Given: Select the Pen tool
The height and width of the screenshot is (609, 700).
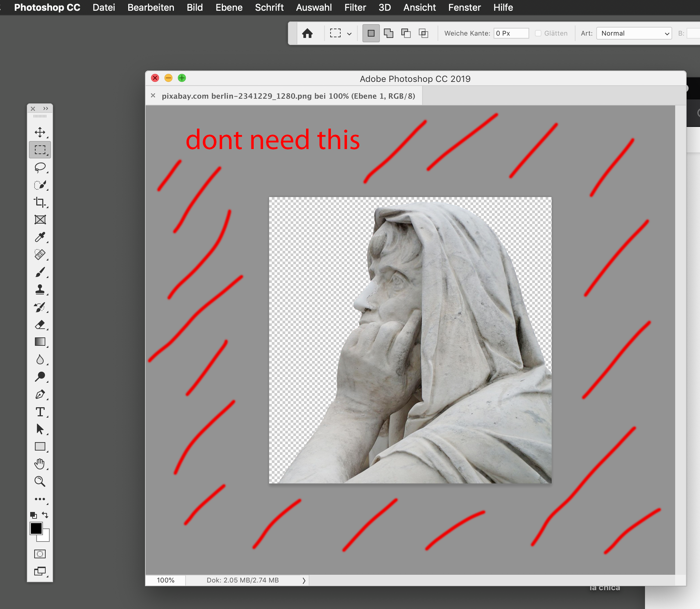Looking at the screenshot, I should (x=40, y=394).
